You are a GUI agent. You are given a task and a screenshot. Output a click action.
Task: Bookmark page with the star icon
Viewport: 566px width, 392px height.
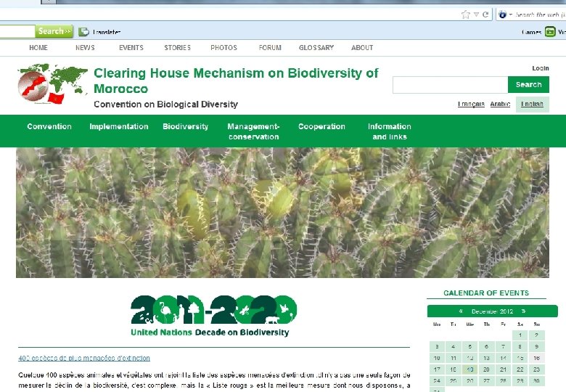(466, 15)
